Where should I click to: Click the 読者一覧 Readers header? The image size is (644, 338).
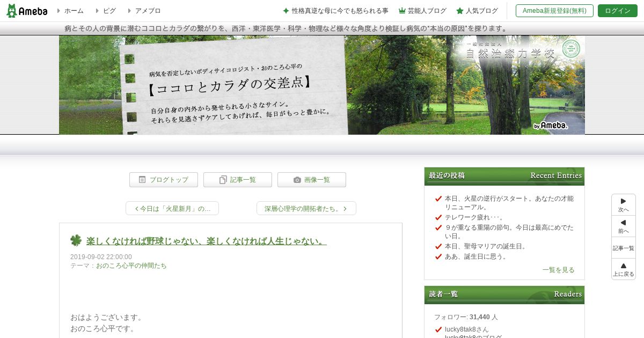tap(504, 295)
